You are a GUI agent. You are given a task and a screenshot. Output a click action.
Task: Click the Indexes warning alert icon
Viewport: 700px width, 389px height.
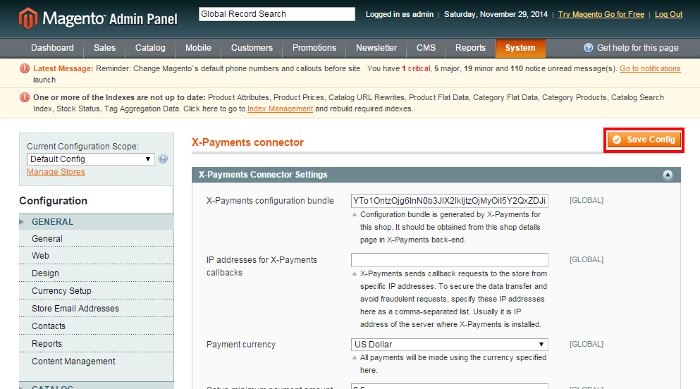coord(25,97)
